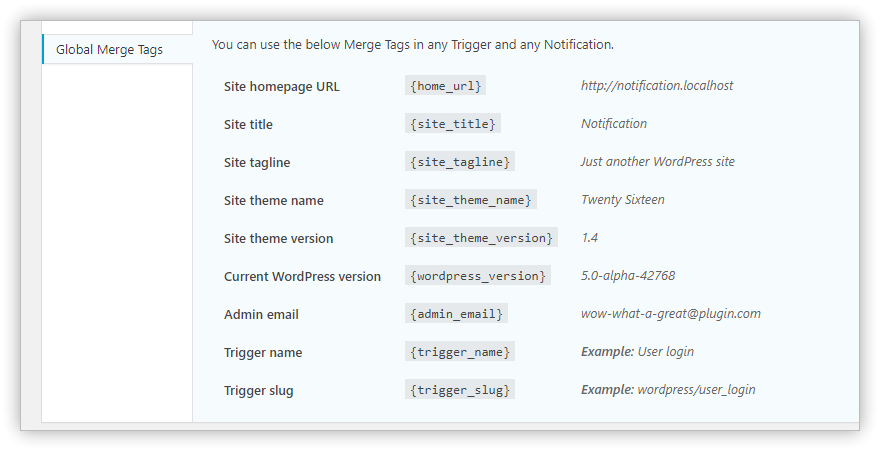Click the "Twenty Sixteen" theme name value
The image size is (880, 451).
pyautogui.click(x=623, y=200)
